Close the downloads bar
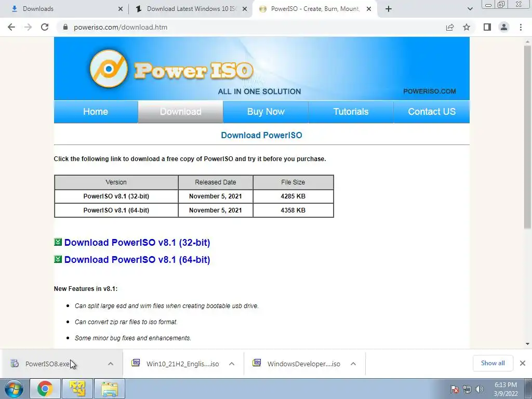The width and height of the screenshot is (532, 399). (523, 363)
